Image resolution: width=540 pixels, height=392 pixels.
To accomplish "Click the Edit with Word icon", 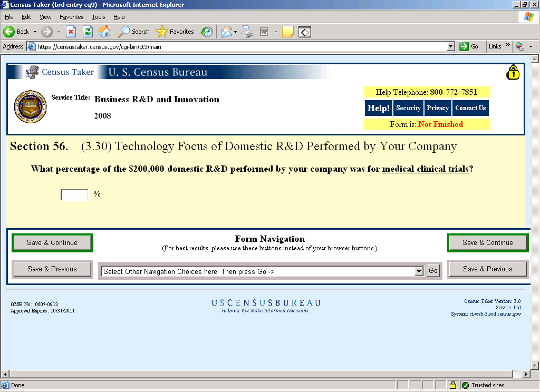I will pyautogui.click(x=264, y=32).
